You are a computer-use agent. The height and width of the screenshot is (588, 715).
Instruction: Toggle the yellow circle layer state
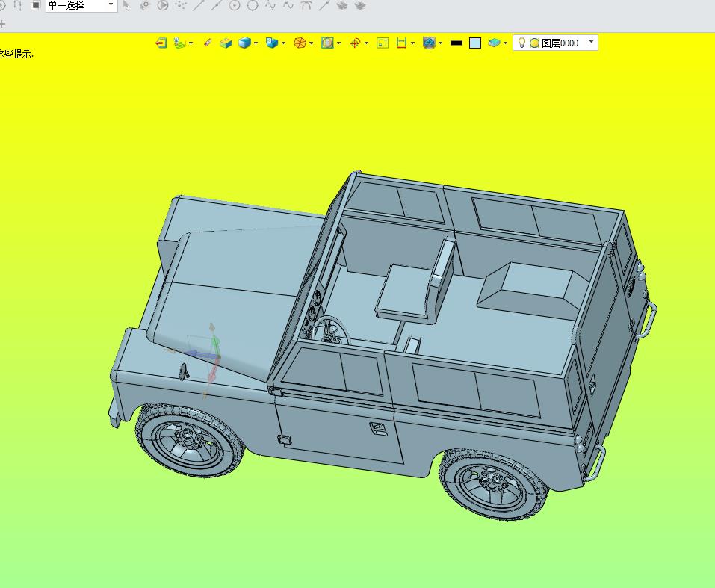[534, 43]
